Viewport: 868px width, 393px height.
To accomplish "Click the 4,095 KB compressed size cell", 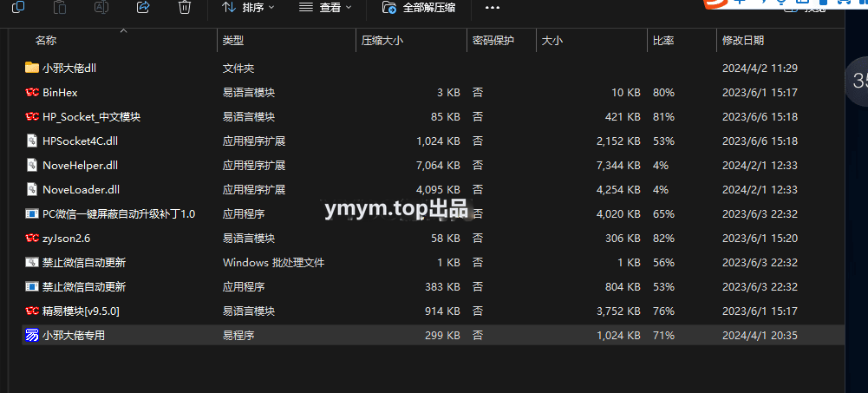I will [x=438, y=190].
